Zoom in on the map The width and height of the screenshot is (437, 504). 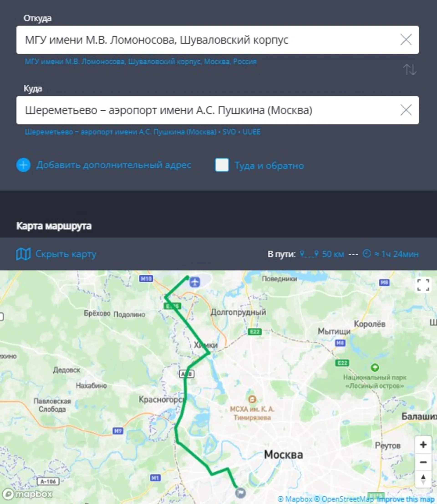tap(423, 445)
